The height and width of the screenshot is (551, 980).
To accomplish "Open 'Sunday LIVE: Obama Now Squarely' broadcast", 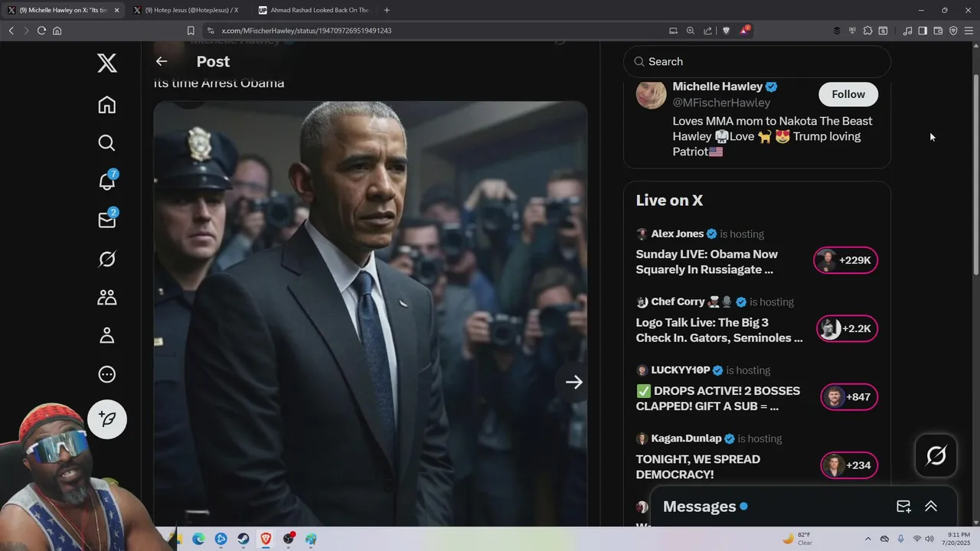I will point(707,262).
